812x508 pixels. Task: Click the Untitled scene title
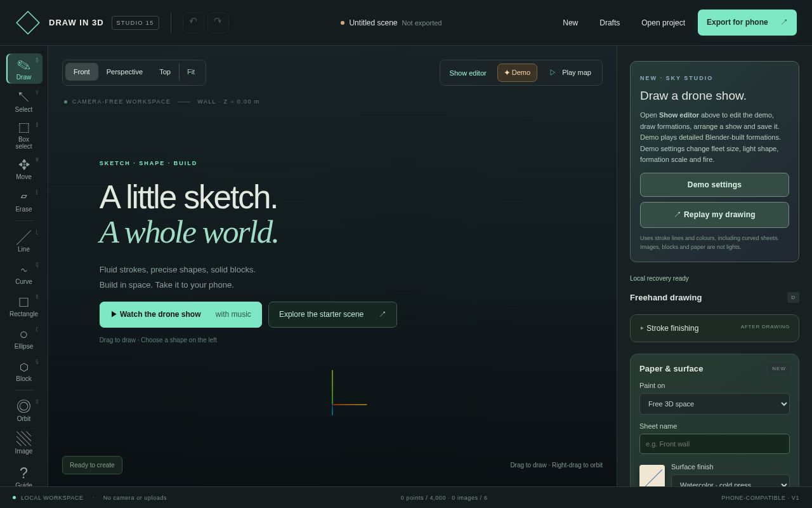pos(373,23)
